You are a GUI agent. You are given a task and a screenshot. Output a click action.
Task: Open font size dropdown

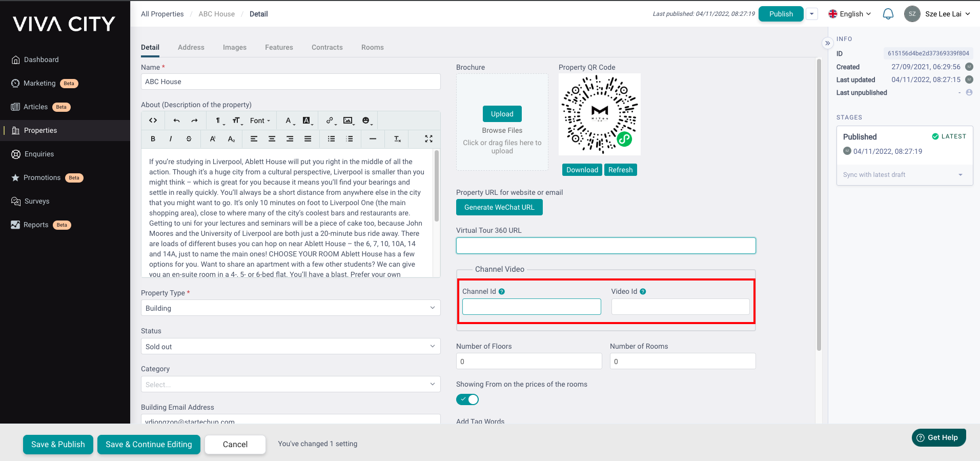click(x=237, y=121)
